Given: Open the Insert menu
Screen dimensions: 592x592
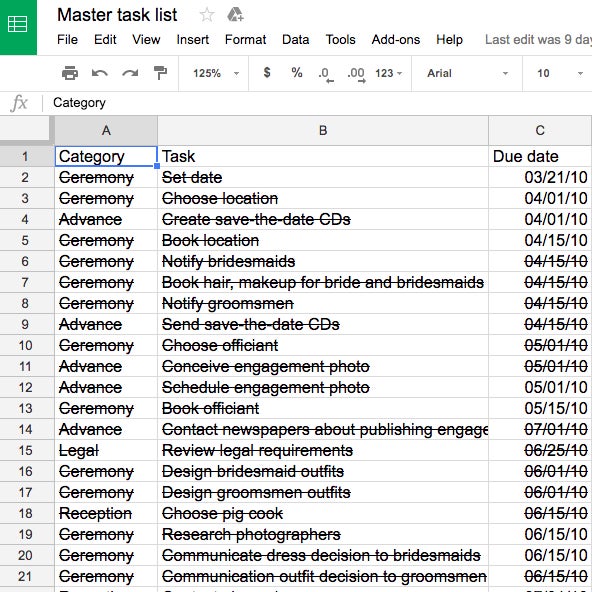Looking at the screenshot, I should tap(193, 40).
